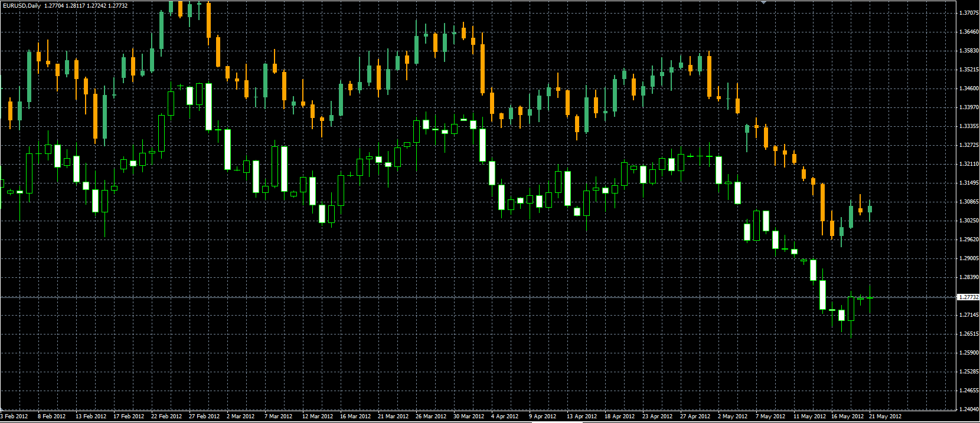
Task: Click the 4 Apr 2012 date label
Action: click(x=505, y=417)
